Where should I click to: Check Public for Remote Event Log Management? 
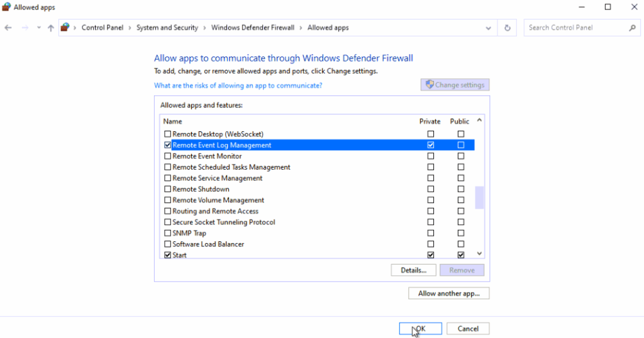click(461, 145)
